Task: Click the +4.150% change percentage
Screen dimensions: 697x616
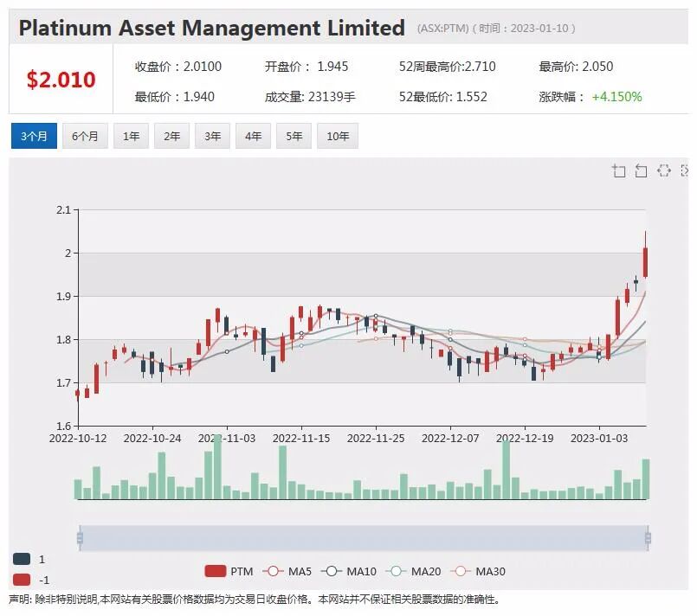Action: pyautogui.click(x=617, y=96)
